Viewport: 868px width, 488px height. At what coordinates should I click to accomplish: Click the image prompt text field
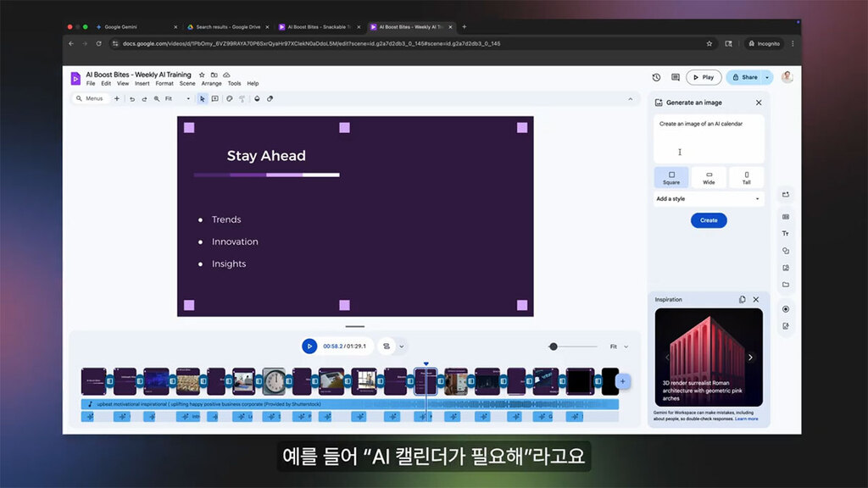click(709, 138)
